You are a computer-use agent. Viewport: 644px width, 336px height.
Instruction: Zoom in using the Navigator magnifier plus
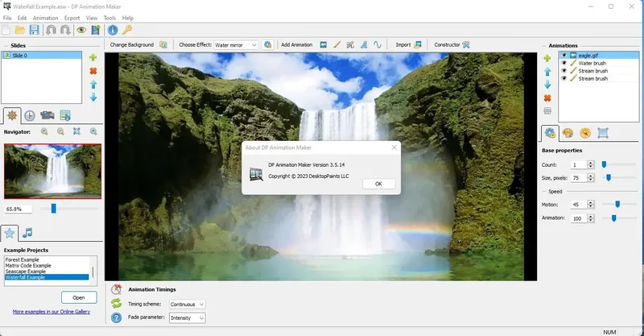[44, 131]
